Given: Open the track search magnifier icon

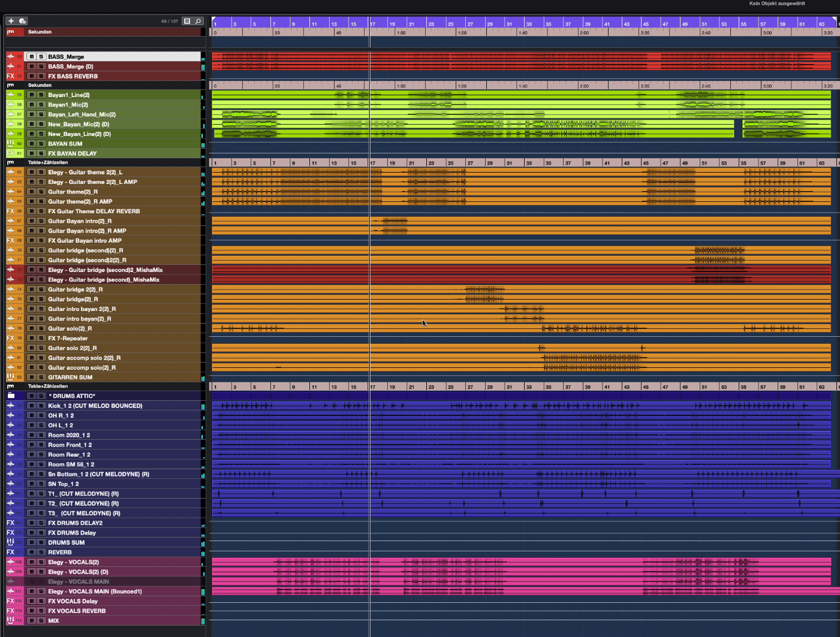Looking at the screenshot, I should pyautogui.click(x=198, y=21).
